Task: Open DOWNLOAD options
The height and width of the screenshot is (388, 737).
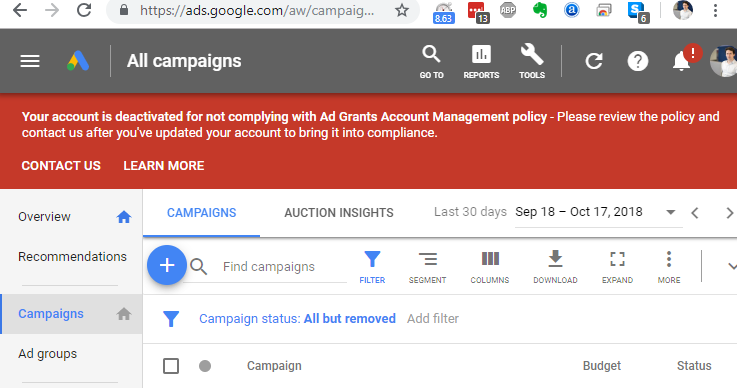Action: pyautogui.click(x=555, y=267)
